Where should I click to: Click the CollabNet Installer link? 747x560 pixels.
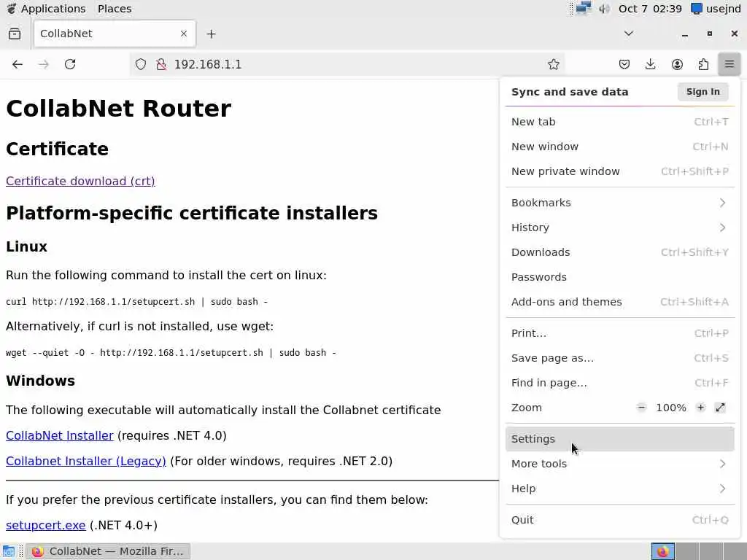tap(60, 436)
